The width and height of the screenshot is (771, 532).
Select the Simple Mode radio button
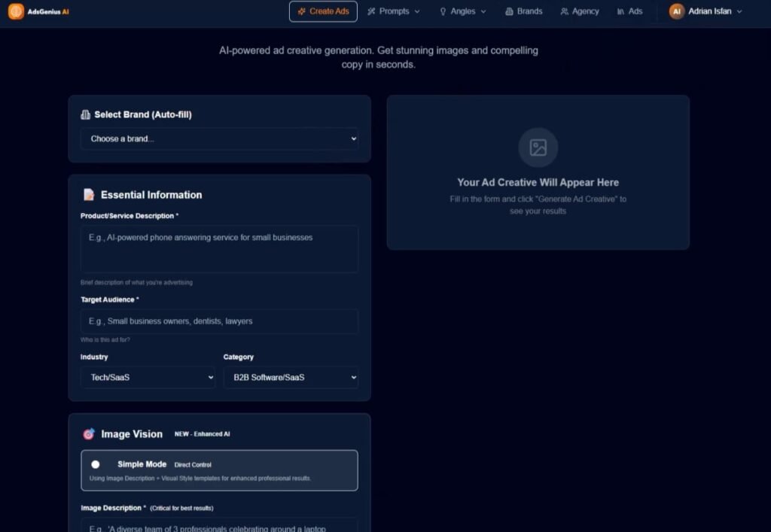point(96,464)
